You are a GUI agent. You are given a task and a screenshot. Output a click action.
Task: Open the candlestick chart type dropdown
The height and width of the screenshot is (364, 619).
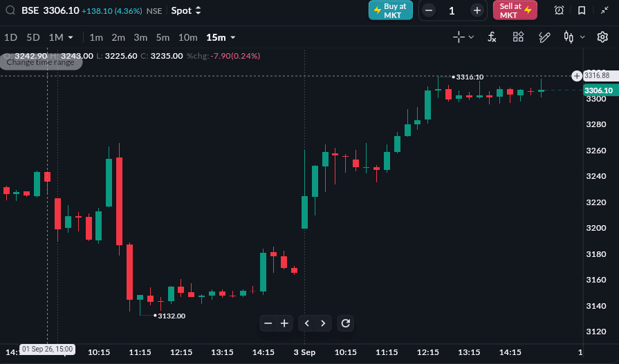click(582, 37)
